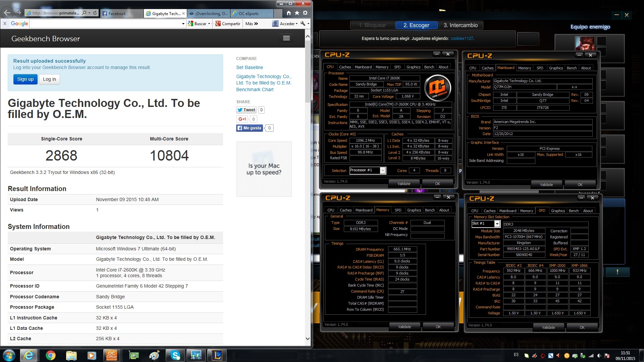The width and height of the screenshot is (644, 362).
Task: Click the address bar search magnifier icon
Action: (x=84, y=13)
